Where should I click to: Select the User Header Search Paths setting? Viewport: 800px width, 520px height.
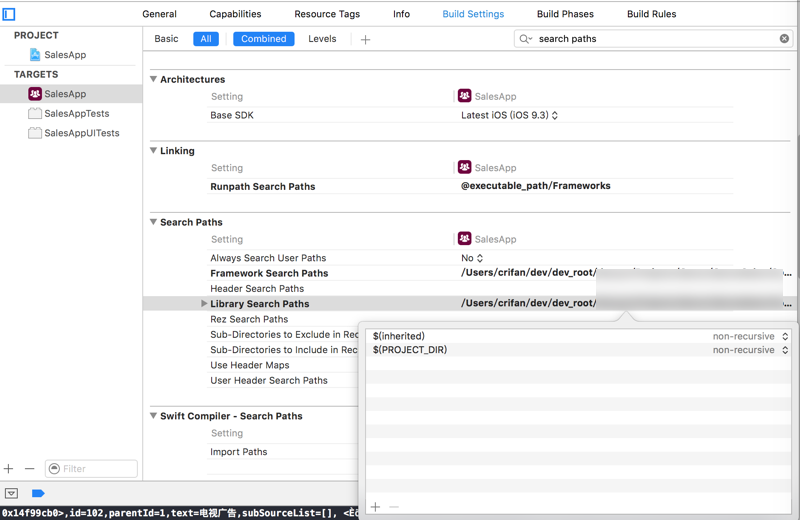tap(269, 381)
